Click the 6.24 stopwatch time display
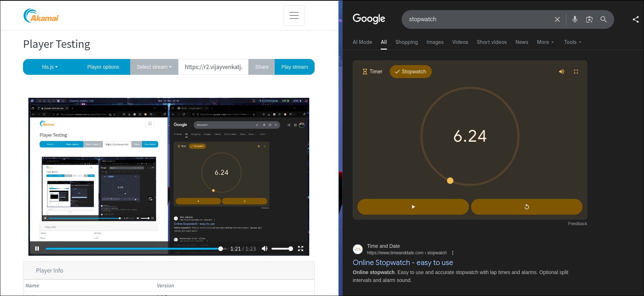 pyautogui.click(x=470, y=136)
